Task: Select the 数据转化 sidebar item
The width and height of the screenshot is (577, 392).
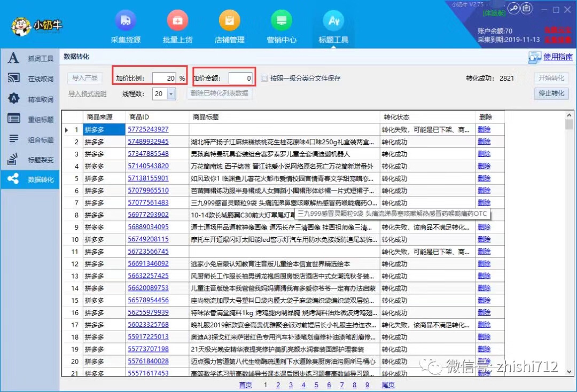Action: [x=30, y=179]
